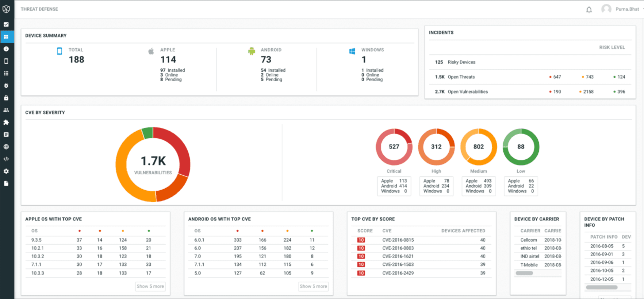Select the users/groups sidebar icon
Image resolution: width=644 pixels, height=299 pixels.
coord(7,110)
